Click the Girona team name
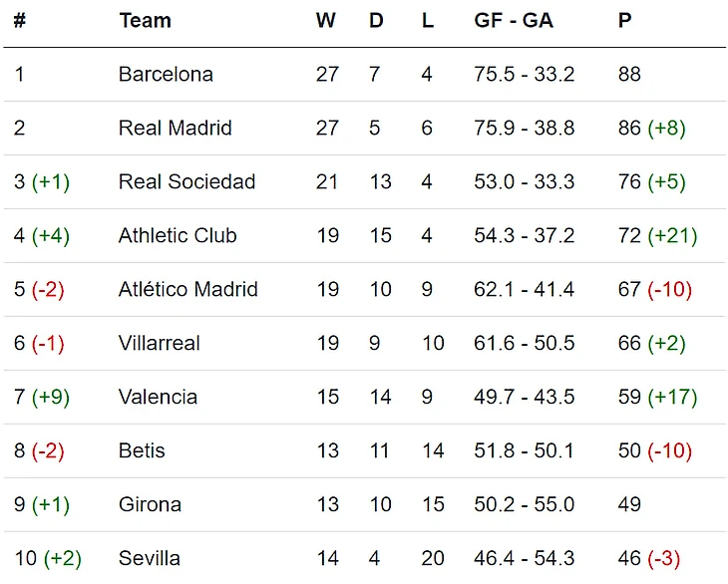The image size is (728, 584). tap(150, 505)
